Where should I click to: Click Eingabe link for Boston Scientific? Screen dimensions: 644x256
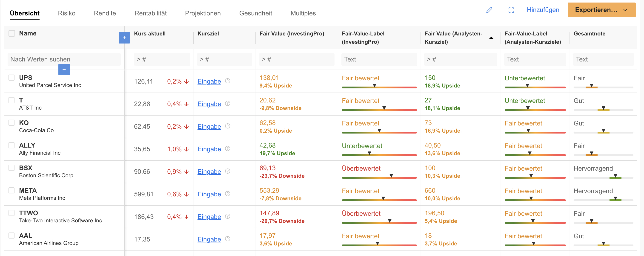[x=209, y=172]
